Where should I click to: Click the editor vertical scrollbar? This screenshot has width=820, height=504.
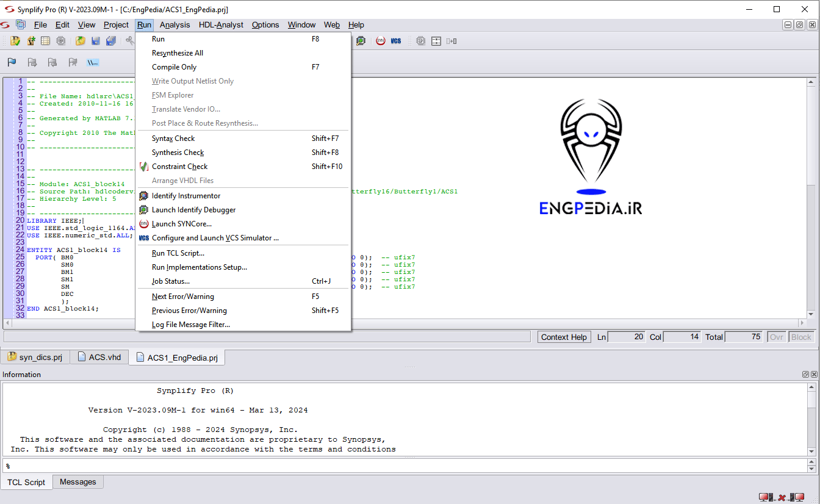811,198
